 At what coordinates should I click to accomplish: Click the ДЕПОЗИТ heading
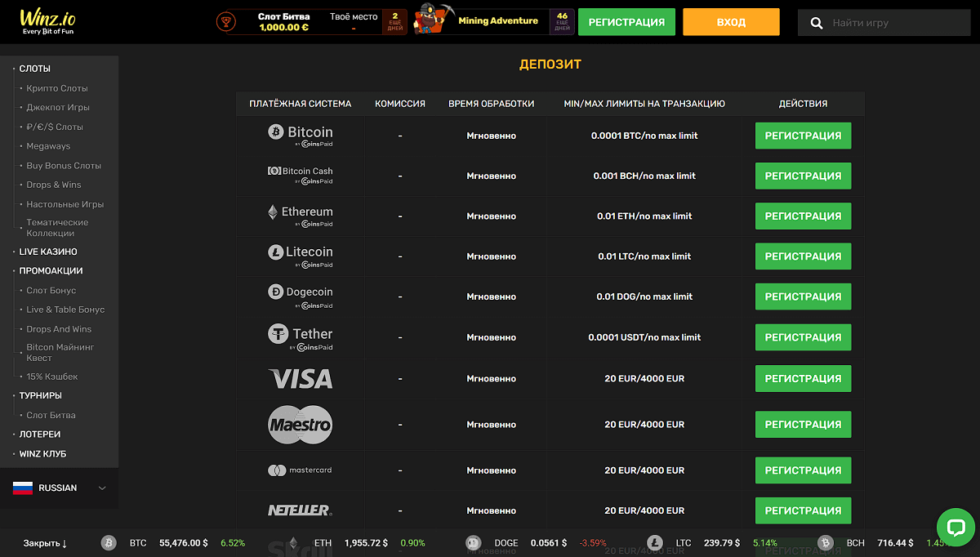[x=550, y=65]
